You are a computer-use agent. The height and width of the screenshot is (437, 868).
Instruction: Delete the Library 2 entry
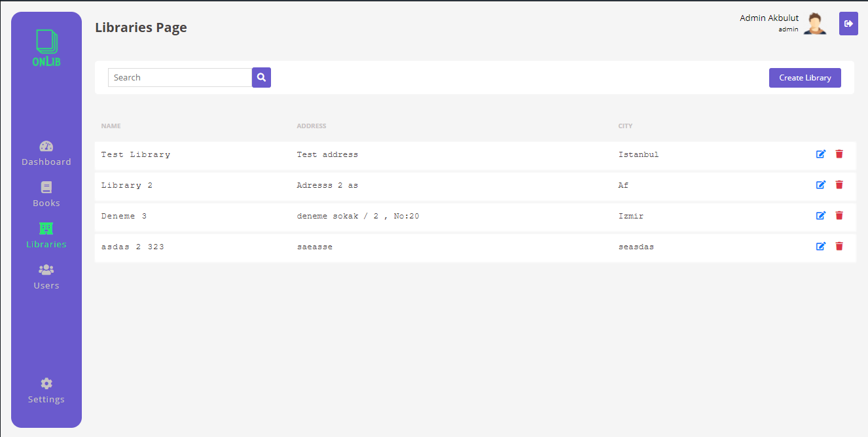pyautogui.click(x=839, y=184)
